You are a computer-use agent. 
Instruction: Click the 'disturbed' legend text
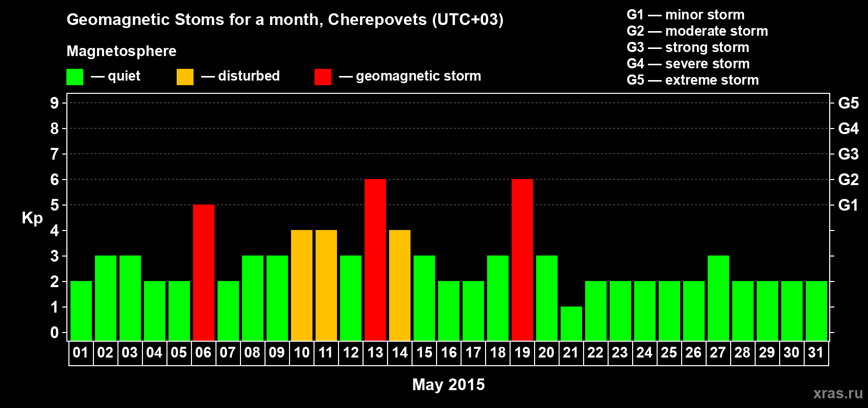pyautogui.click(x=249, y=76)
